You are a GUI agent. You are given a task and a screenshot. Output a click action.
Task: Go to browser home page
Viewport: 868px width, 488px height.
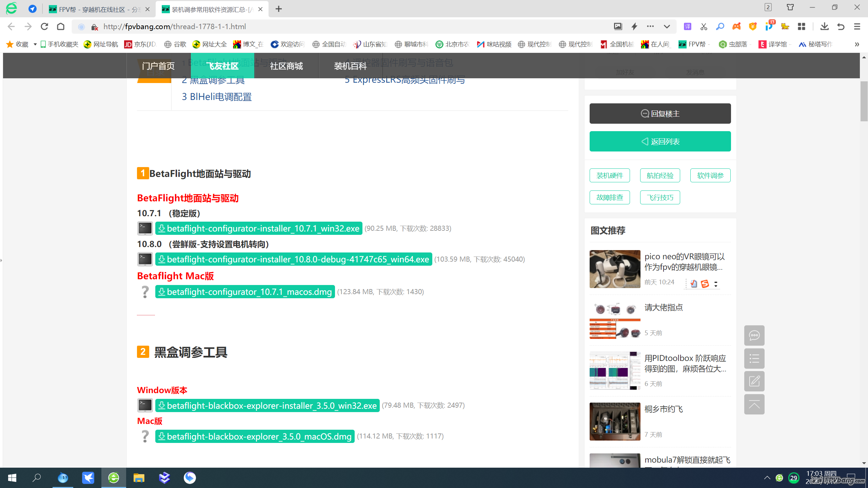click(61, 26)
